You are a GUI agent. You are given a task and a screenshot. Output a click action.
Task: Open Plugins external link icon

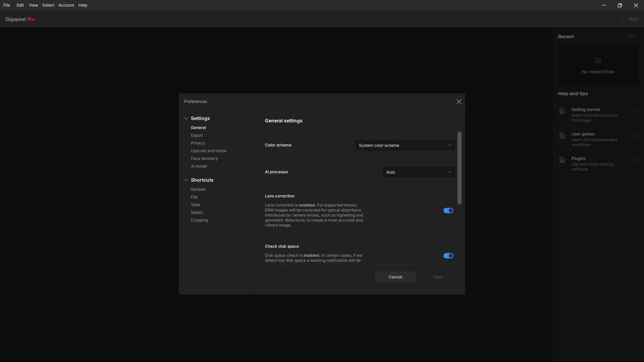[x=634, y=160]
